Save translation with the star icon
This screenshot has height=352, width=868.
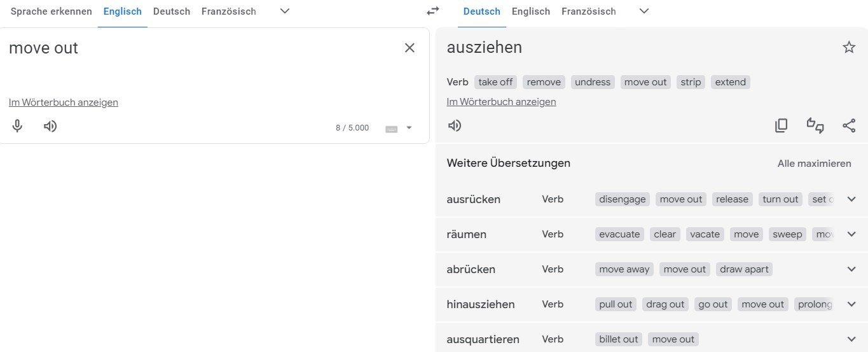click(x=849, y=47)
